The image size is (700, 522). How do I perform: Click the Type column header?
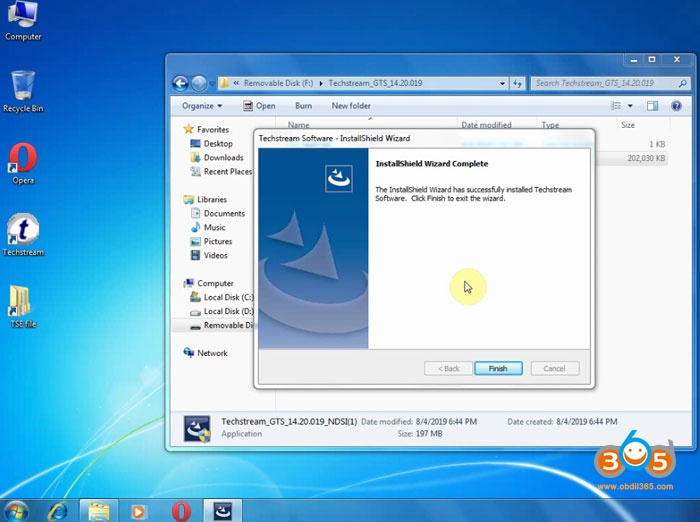(550, 125)
